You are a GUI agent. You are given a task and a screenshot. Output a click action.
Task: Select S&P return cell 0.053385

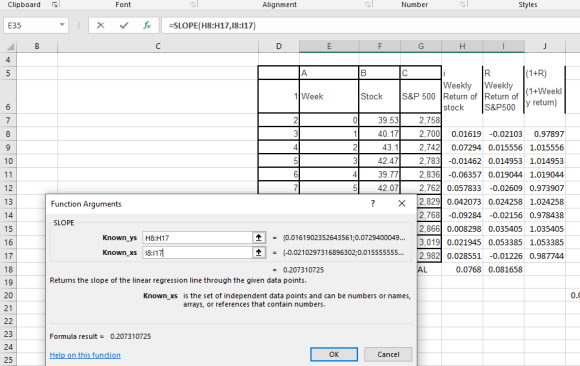pos(503,242)
